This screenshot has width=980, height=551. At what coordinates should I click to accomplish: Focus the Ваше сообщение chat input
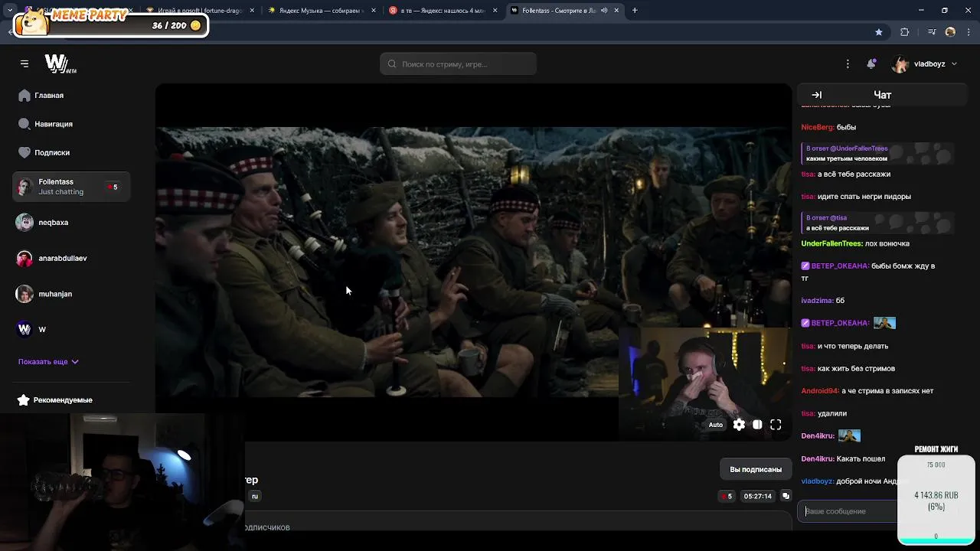(x=847, y=510)
